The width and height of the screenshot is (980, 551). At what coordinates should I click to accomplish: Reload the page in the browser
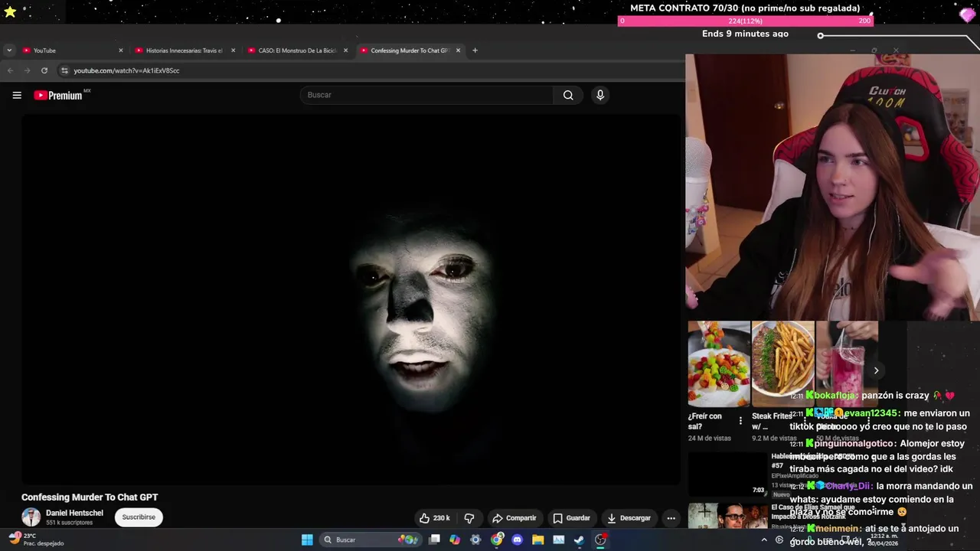point(44,70)
